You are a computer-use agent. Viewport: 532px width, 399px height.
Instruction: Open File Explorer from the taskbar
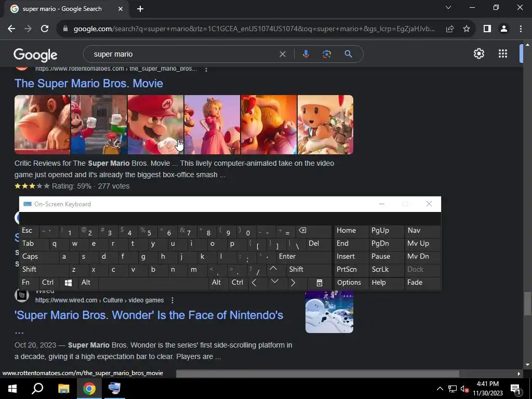tap(63, 389)
